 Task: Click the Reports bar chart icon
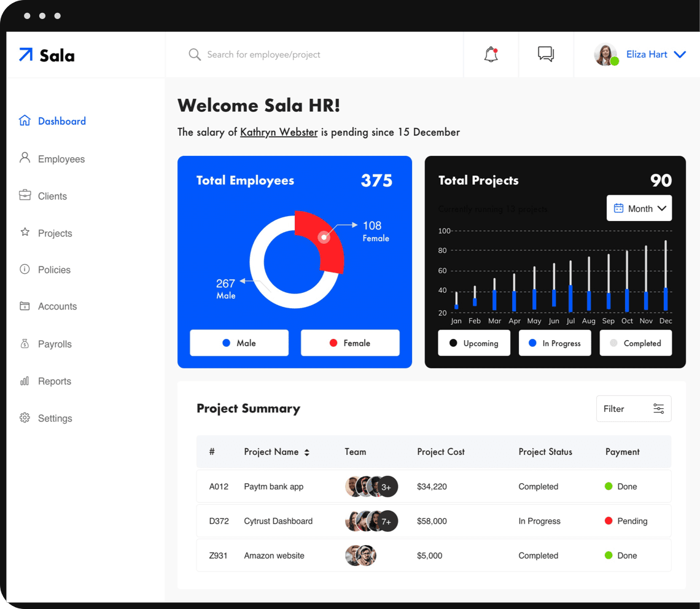(25, 381)
